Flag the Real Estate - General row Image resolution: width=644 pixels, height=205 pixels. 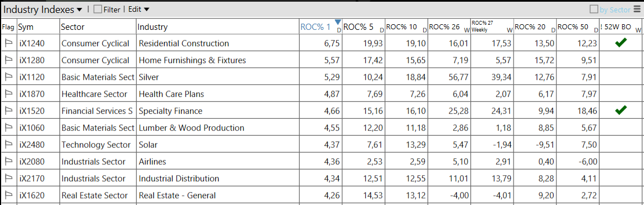8,195
